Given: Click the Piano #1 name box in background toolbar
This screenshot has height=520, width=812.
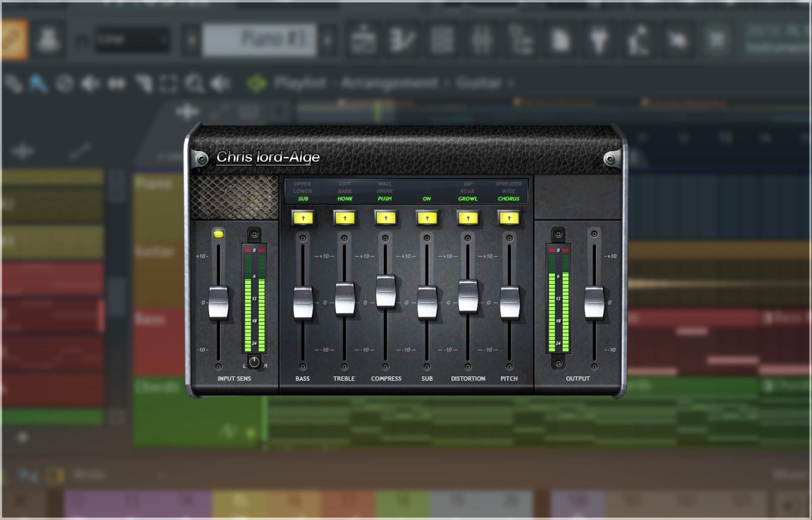Looking at the screenshot, I should pos(259,40).
